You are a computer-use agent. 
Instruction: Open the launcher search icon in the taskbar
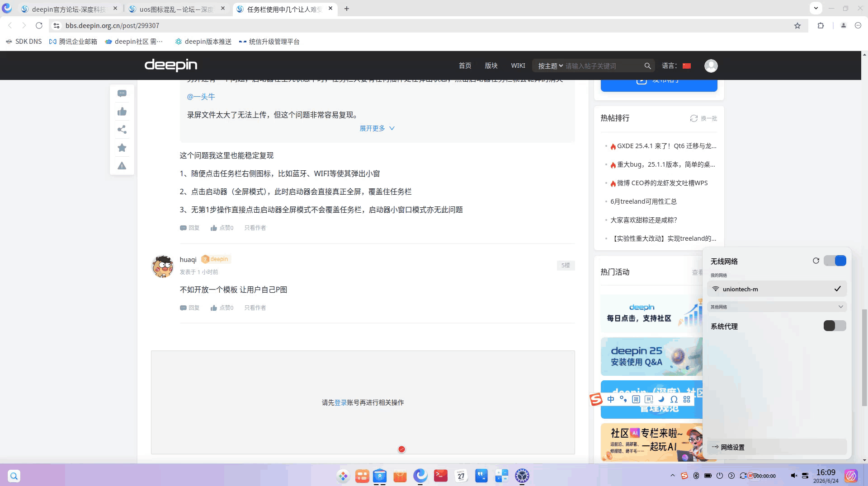coord(14,476)
